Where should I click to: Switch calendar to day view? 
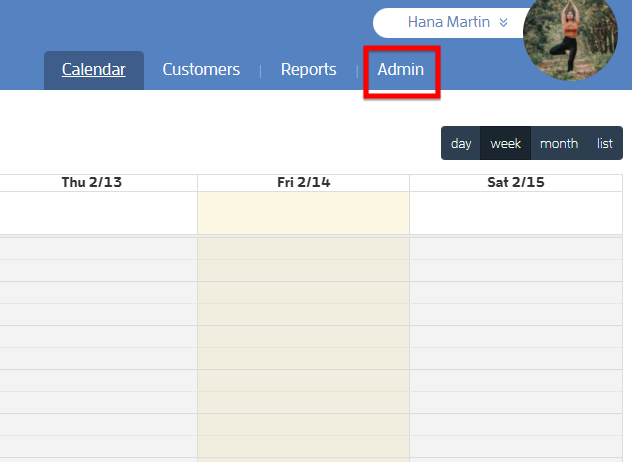(461, 144)
